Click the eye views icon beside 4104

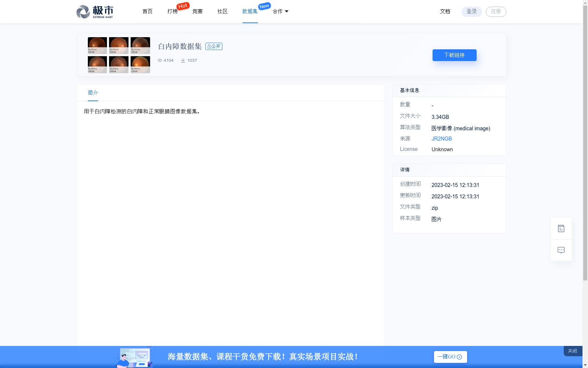[160, 60]
